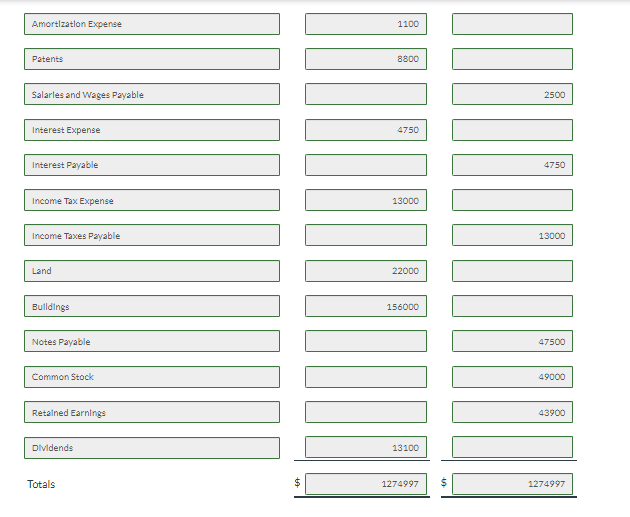Click the Retained Earnings credit amount 43900
630x517 pixels.
512,412
